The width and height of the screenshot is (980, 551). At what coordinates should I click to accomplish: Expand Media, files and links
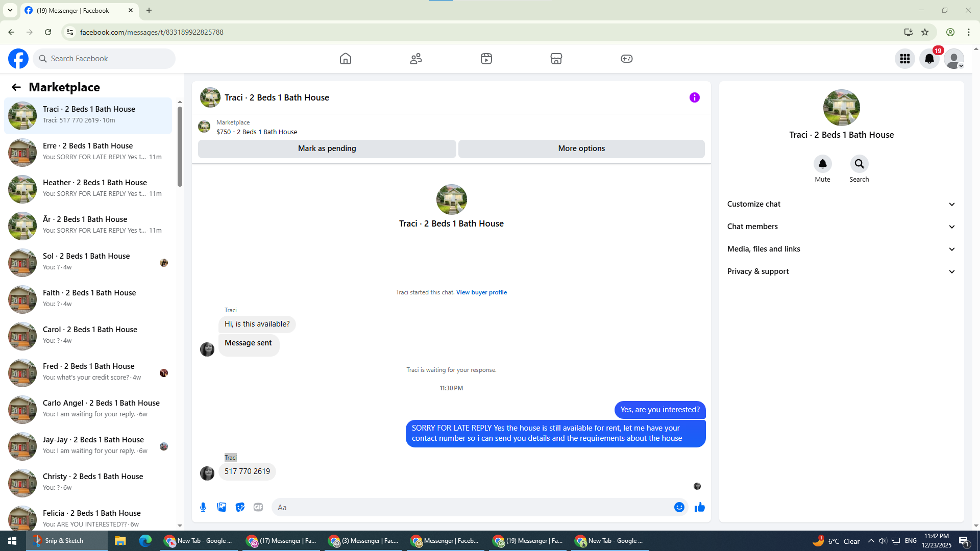point(841,249)
